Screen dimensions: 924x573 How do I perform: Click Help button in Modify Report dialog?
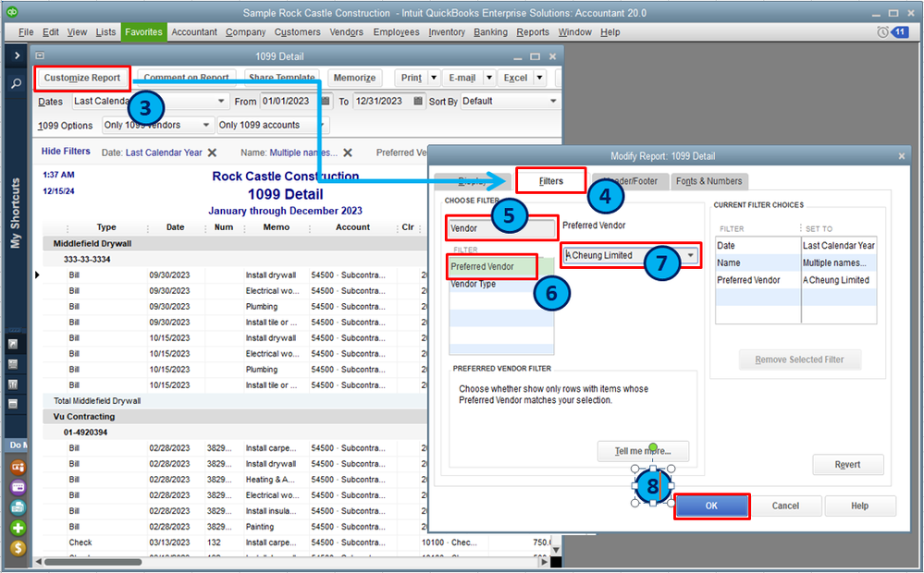coord(860,506)
